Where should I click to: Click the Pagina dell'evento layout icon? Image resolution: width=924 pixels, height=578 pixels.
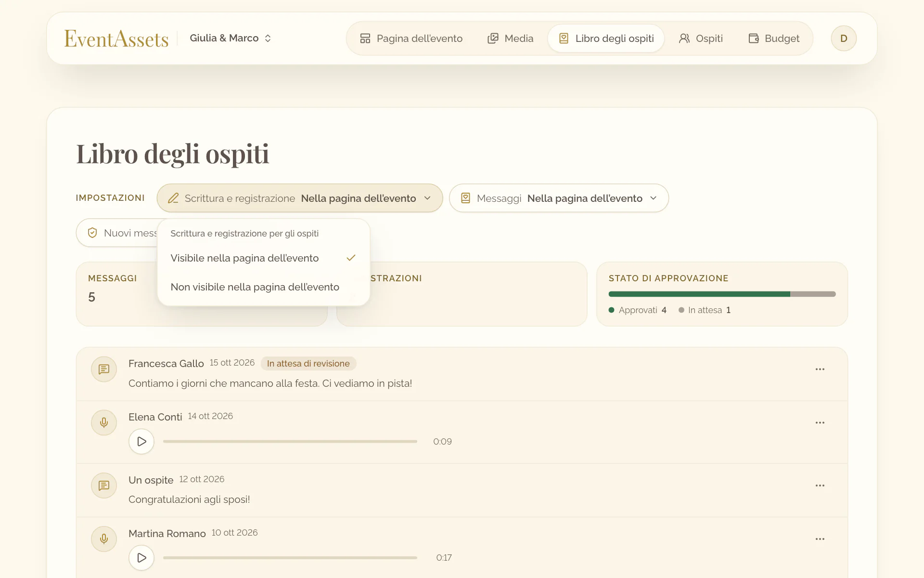[x=365, y=39]
